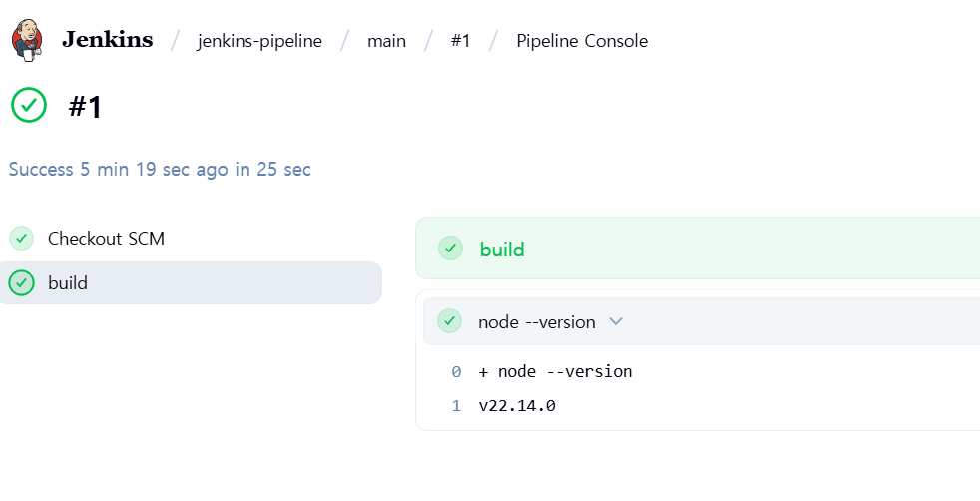This screenshot has width=980, height=501.
Task: Click the large green success checkmark beside #1
Action: click(x=29, y=105)
